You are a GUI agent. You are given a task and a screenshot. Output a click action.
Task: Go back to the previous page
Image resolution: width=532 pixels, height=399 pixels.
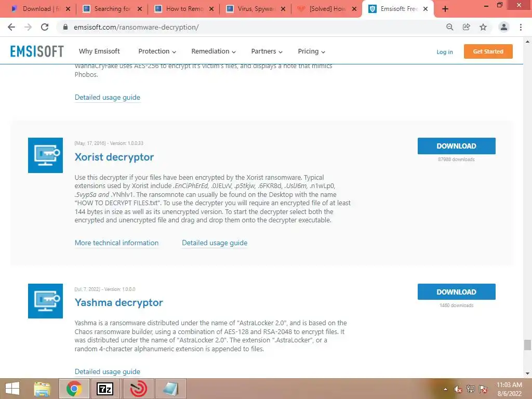click(11, 27)
